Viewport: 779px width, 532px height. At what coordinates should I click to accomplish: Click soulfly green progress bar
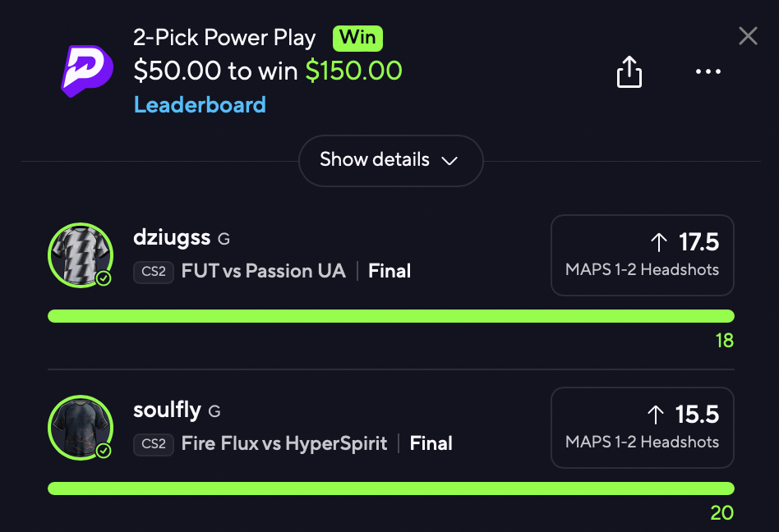point(390,488)
